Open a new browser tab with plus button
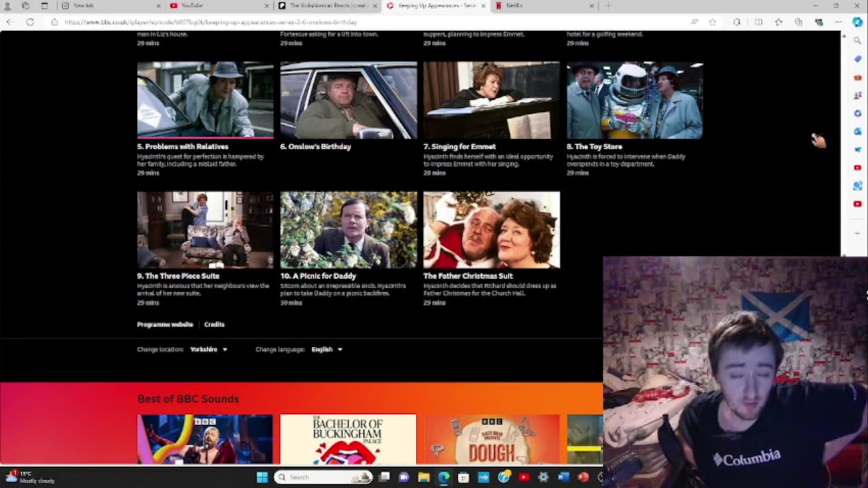The height and width of the screenshot is (488, 868). tap(608, 5)
